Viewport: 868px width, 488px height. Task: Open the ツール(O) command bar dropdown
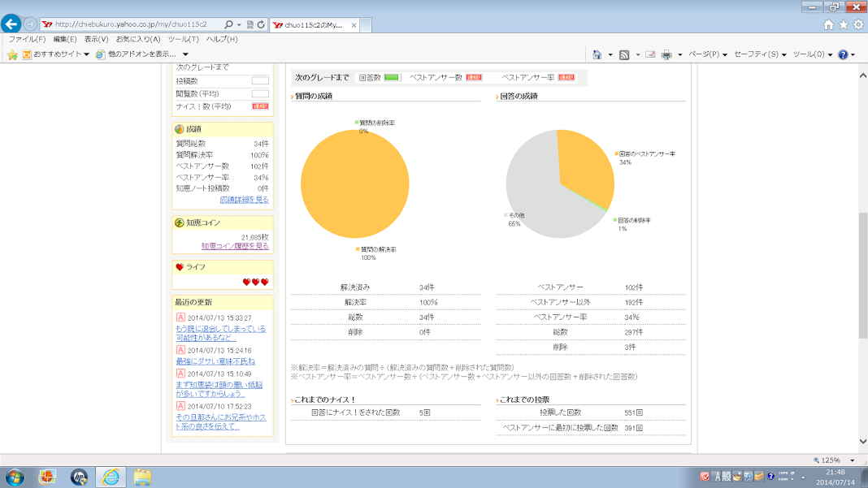click(813, 54)
